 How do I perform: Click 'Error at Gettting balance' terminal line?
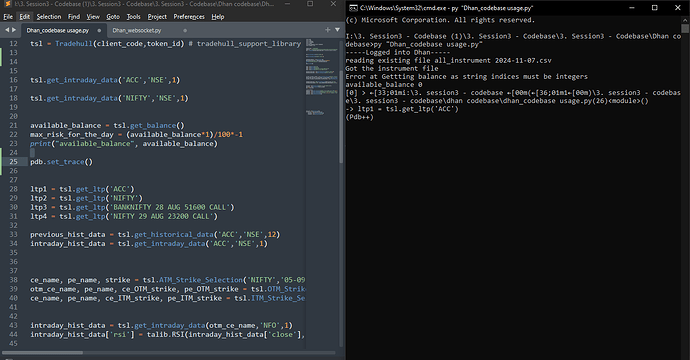[466, 77]
